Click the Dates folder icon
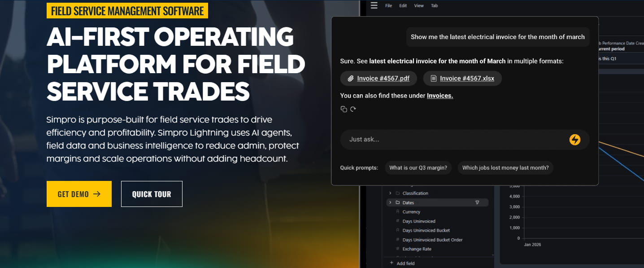Image resolution: width=644 pixels, height=268 pixels. click(x=397, y=202)
